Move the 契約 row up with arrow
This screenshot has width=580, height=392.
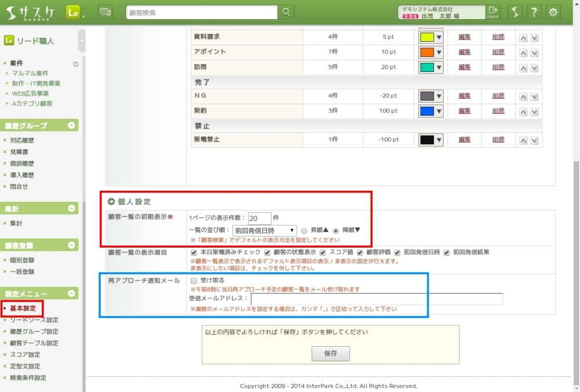[x=523, y=111]
